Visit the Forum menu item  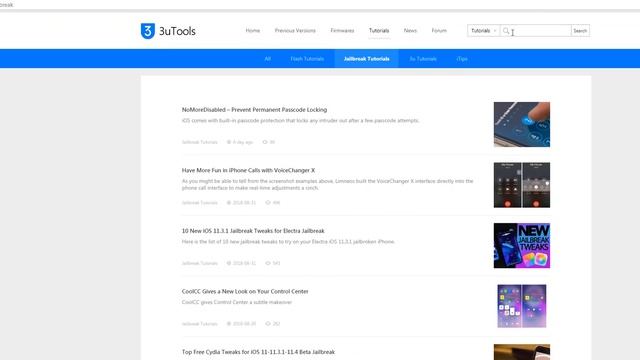point(439,31)
